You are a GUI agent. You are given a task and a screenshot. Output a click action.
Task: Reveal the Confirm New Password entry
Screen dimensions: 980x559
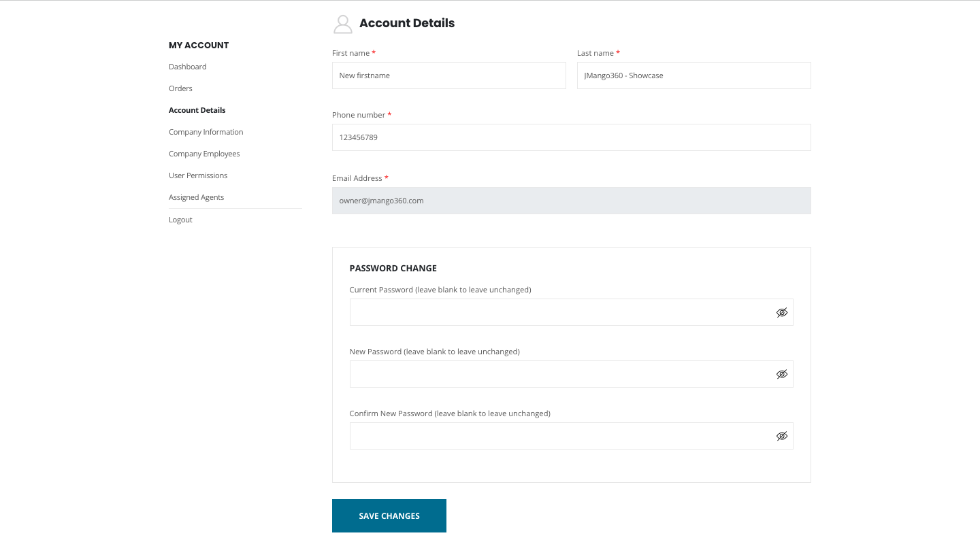pos(781,437)
